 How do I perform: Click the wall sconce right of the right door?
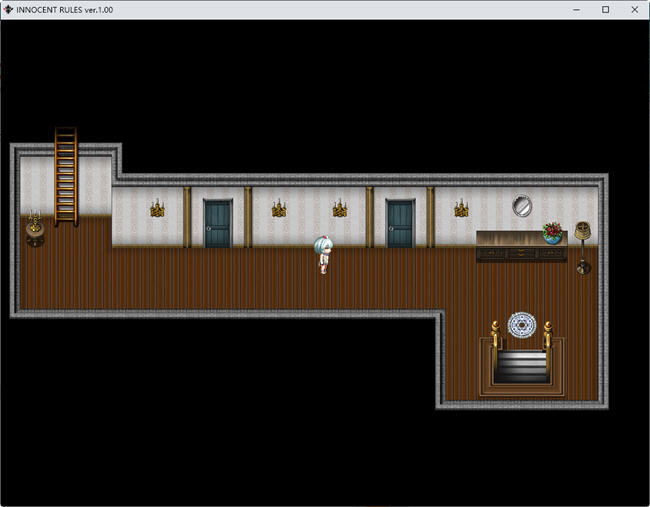tap(461, 209)
